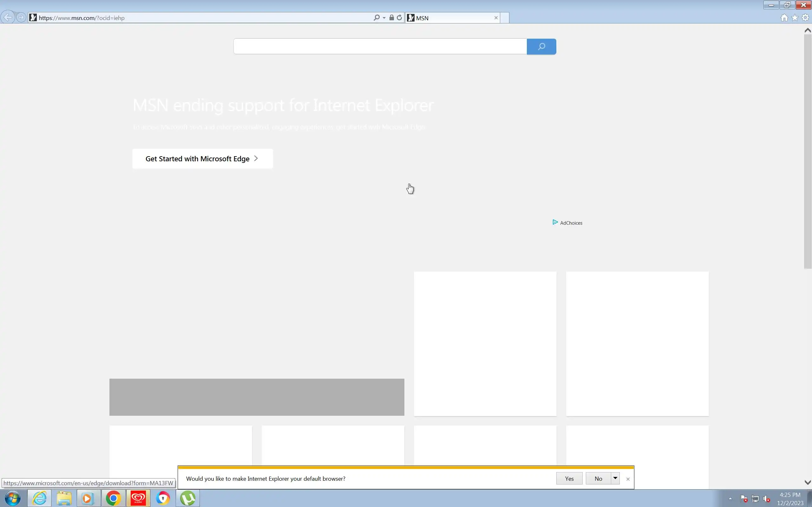812x507 pixels.
Task: Click Get Started with Microsoft Edge
Action: 202,159
